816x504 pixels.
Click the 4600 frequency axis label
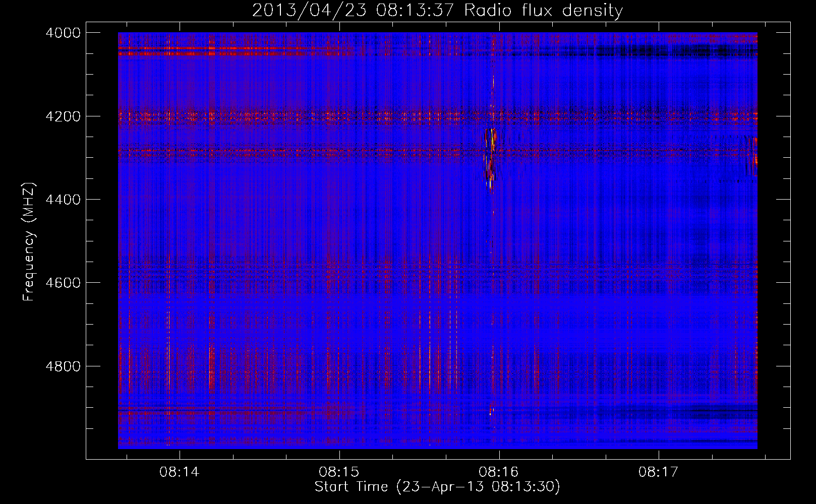63,283
